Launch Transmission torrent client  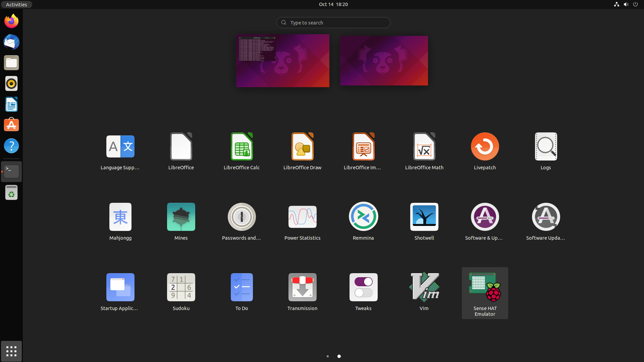coord(303,292)
